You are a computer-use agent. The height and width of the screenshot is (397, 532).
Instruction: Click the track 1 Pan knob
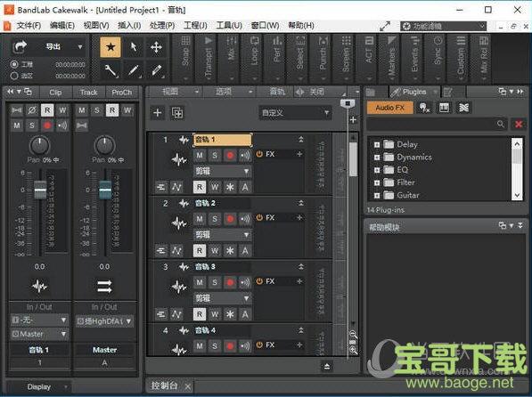[x=40, y=145]
